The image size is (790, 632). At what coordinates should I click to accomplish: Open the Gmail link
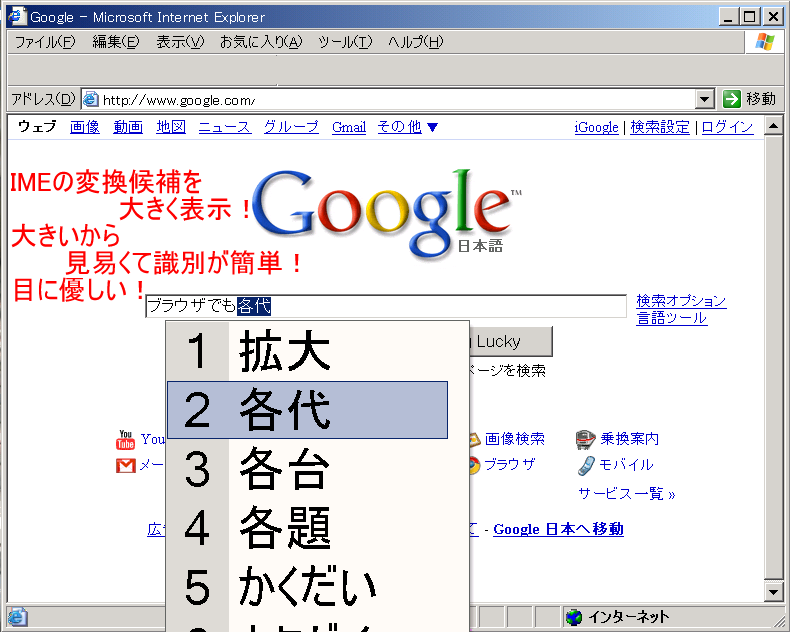point(349,127)
